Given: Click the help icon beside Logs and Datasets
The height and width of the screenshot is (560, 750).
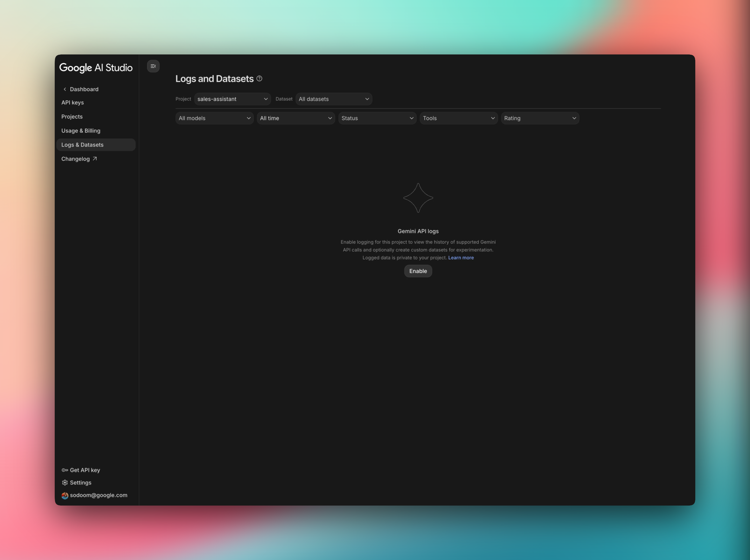Looking at the screenshot, I should click(x=259, y=79).
